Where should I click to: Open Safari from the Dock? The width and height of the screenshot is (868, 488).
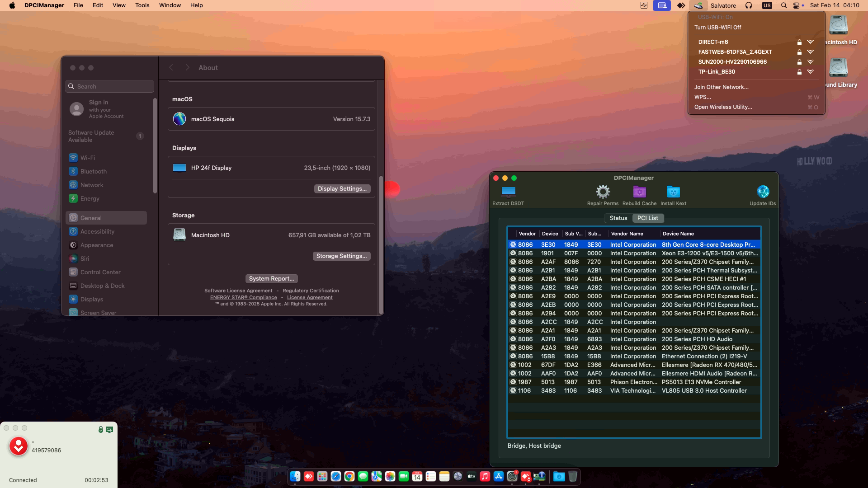click(x=336, y=476)
